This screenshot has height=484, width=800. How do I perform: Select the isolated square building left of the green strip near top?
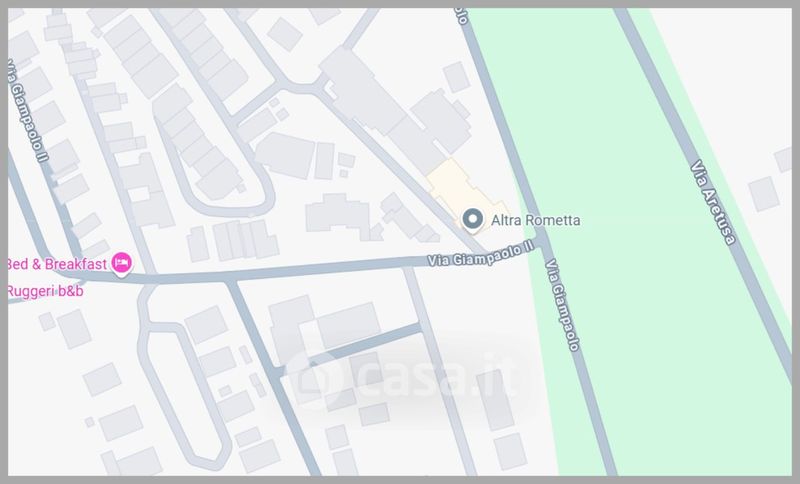point(456,77)
